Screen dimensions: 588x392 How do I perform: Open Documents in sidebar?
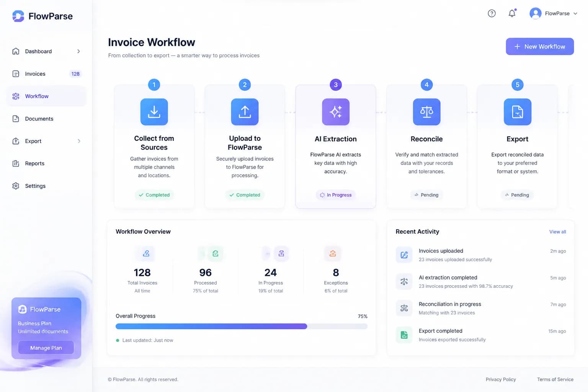point(47,119)
